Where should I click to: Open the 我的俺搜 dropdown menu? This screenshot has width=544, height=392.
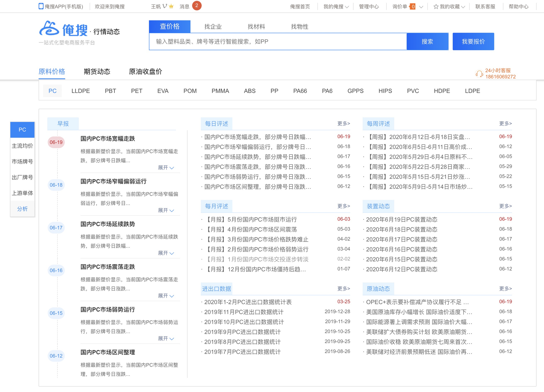click(x=336, y=7)
